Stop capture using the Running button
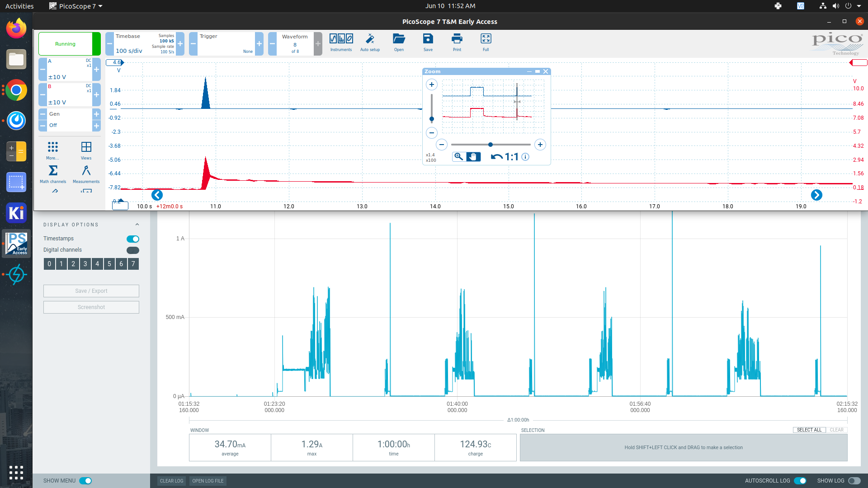Viewport: 868px width, 488px height. pos(70,44)
